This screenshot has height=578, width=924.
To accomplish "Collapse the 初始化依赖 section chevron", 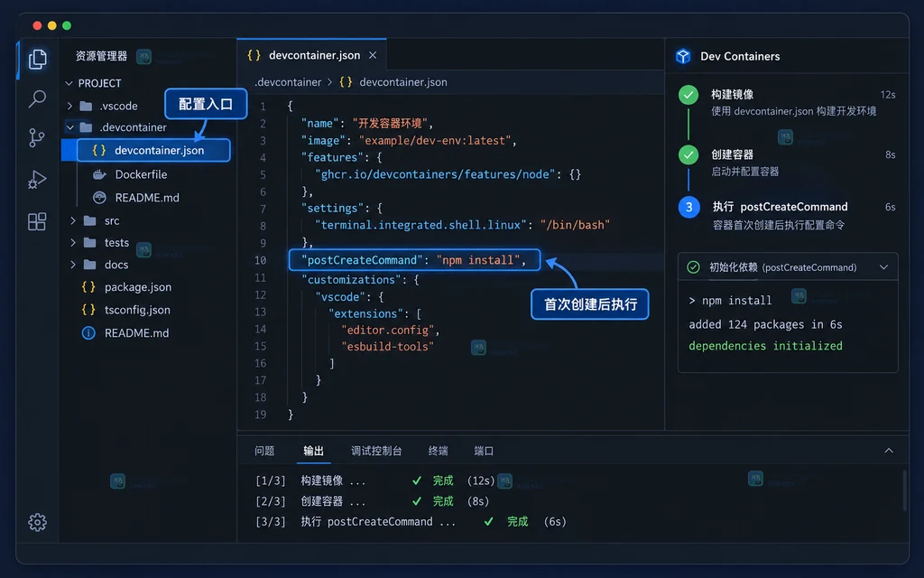I will pyautogui.click(x=884, y=267).
